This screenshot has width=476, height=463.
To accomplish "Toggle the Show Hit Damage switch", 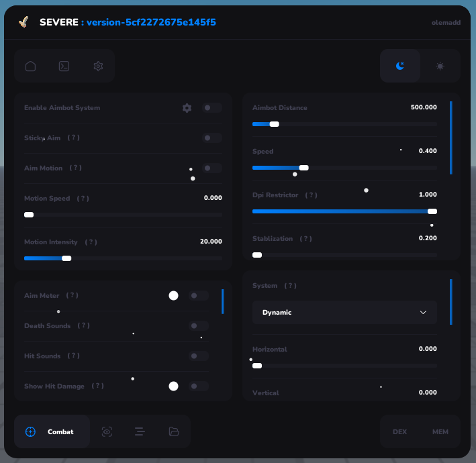I will pos(199,387).
